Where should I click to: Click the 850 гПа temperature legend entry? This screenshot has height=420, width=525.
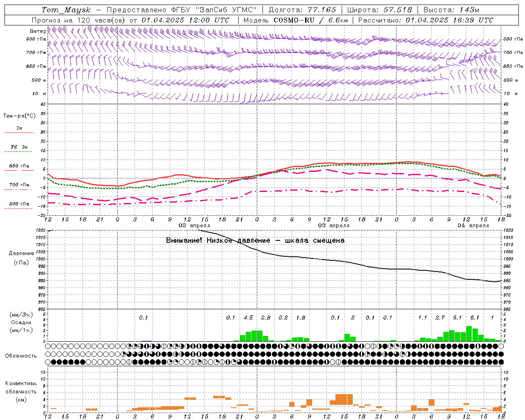point(19,166)
